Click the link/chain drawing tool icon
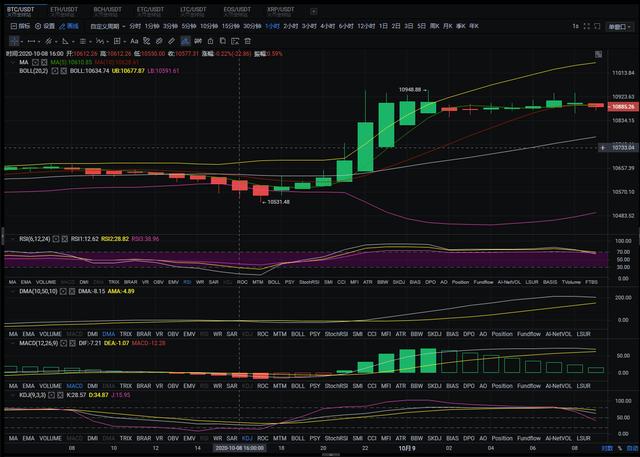The height and width of the screenshot is (457, 640). (x=159, y=41)
